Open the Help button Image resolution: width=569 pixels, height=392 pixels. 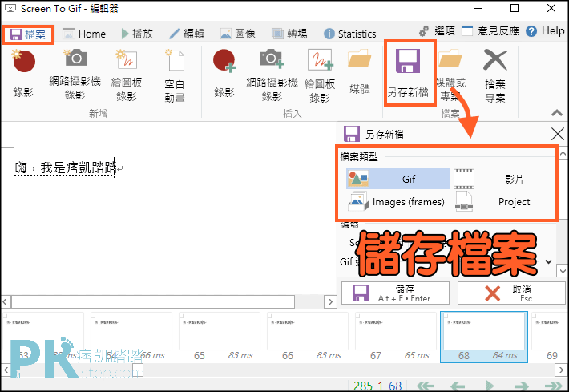click(546, 31)
